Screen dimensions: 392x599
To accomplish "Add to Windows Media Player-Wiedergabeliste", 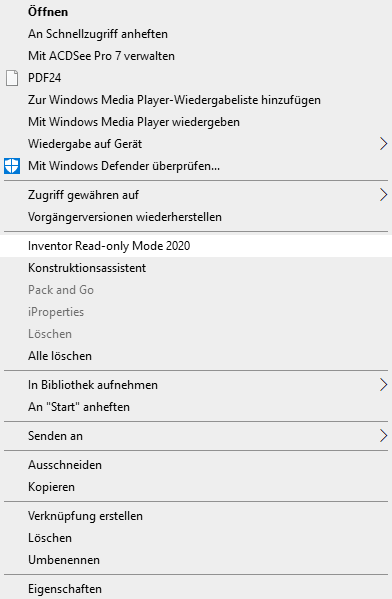I will (x=196, y=100).
